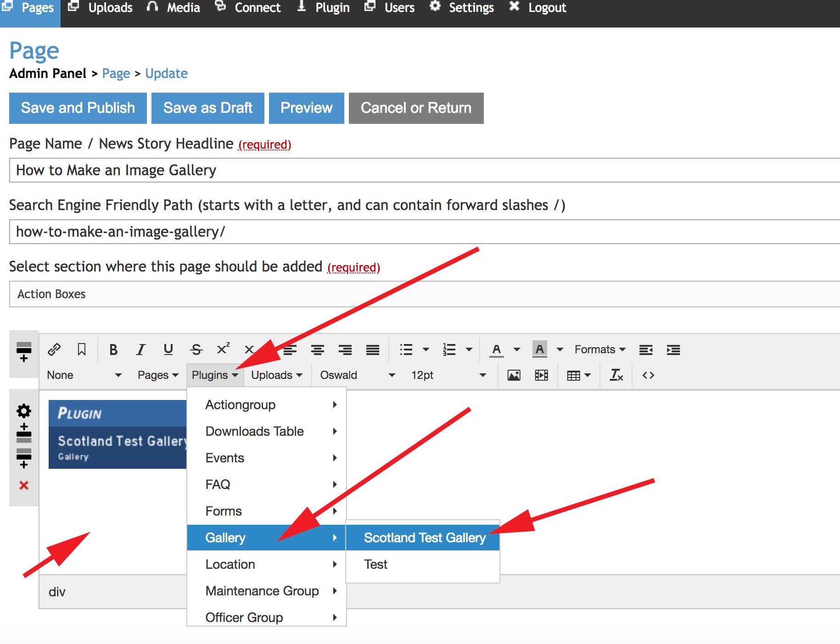Expand the Formats dropdown
This screenshot has width=840, height=644.
pos(599,350)
